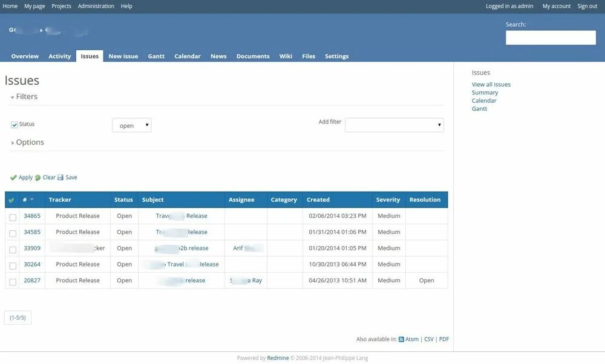Select the Issues tab
605x364 pixels.
point(90,56)
